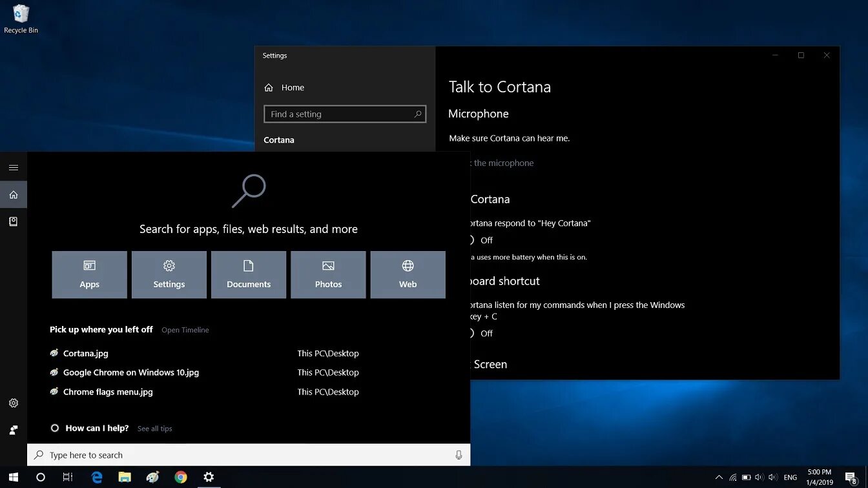This screenshot has height=488, width=868.
Task: Filter search by Photos tile
Action: [x=328, y=274]
